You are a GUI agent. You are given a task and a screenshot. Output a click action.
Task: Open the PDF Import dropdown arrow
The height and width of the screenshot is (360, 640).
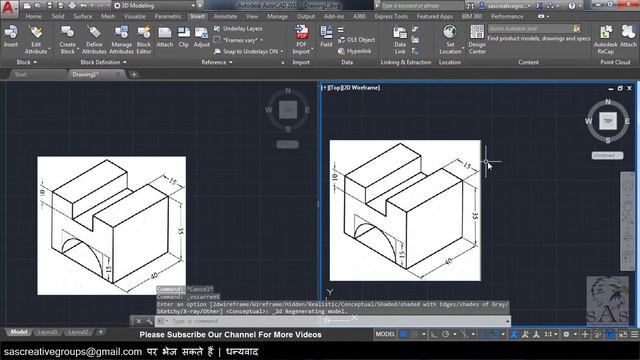pos(312,49)
